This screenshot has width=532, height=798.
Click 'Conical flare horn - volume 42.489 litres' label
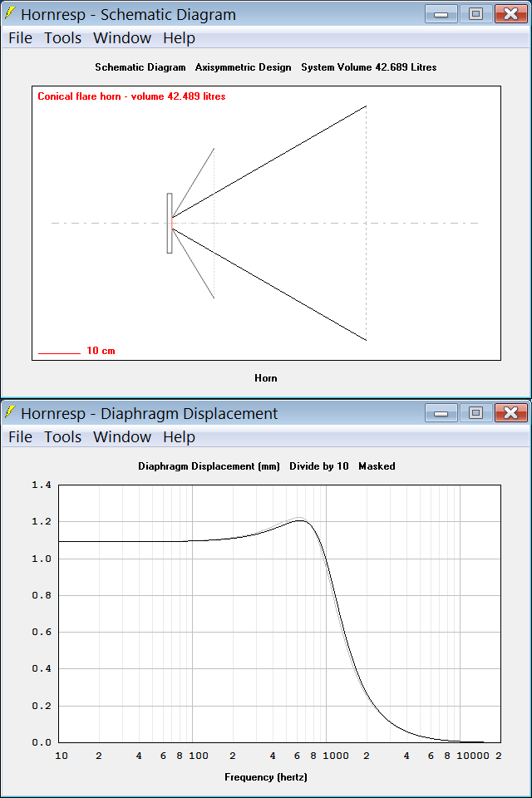pyautogui.click(x=131, y=96)
